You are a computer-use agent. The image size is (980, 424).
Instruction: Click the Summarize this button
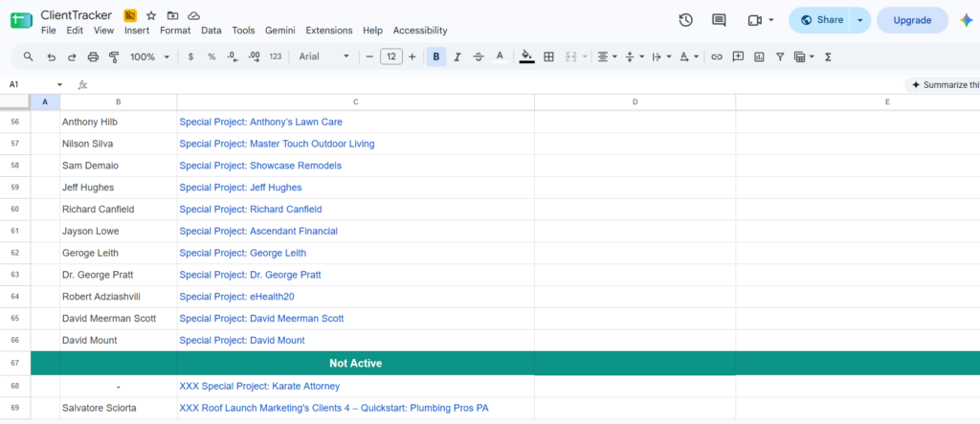[x=945, y=84]
